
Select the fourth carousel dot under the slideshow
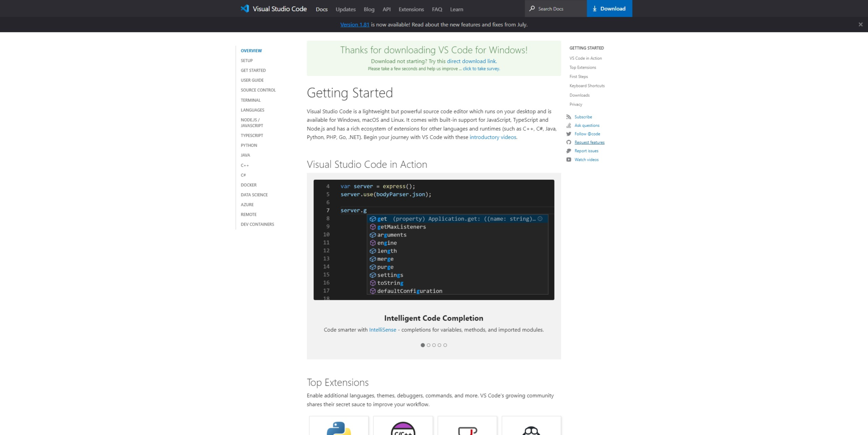tap(440, 345)
